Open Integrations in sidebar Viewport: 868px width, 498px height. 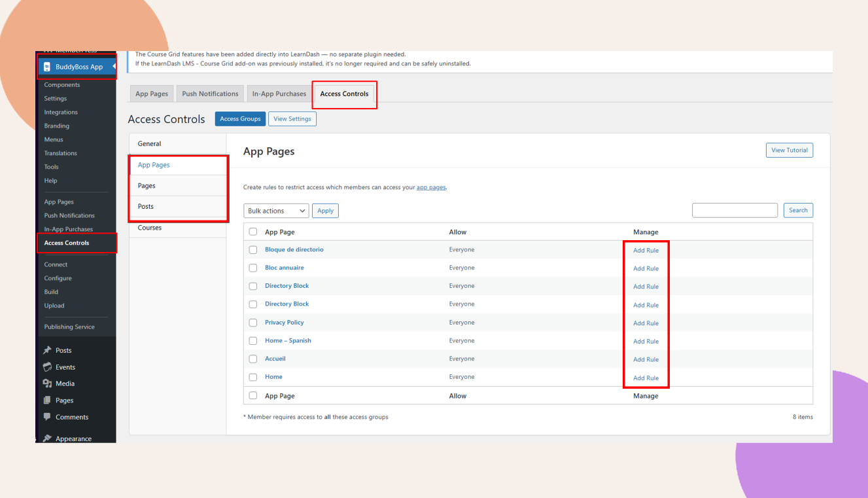61,113
